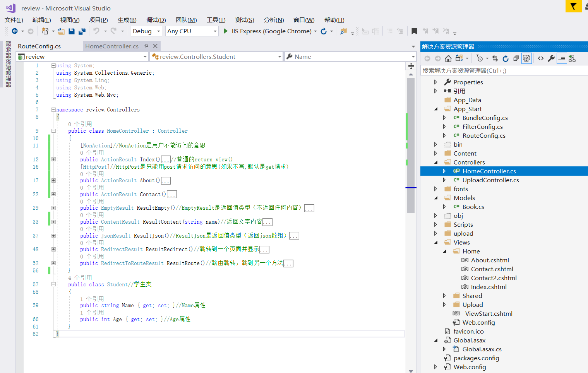Select Index.cshtml under Home views

pos(489,287)
